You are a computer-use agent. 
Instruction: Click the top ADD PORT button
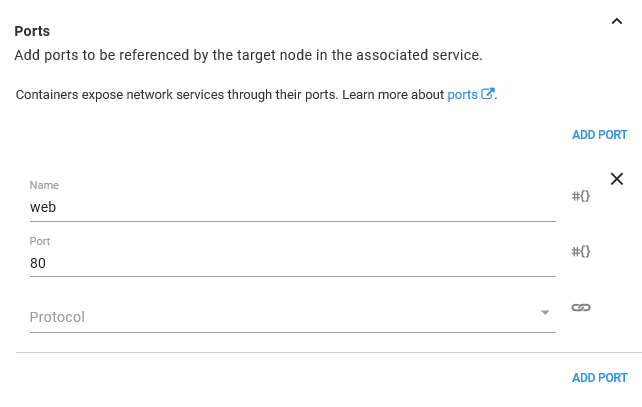point(599,135)
